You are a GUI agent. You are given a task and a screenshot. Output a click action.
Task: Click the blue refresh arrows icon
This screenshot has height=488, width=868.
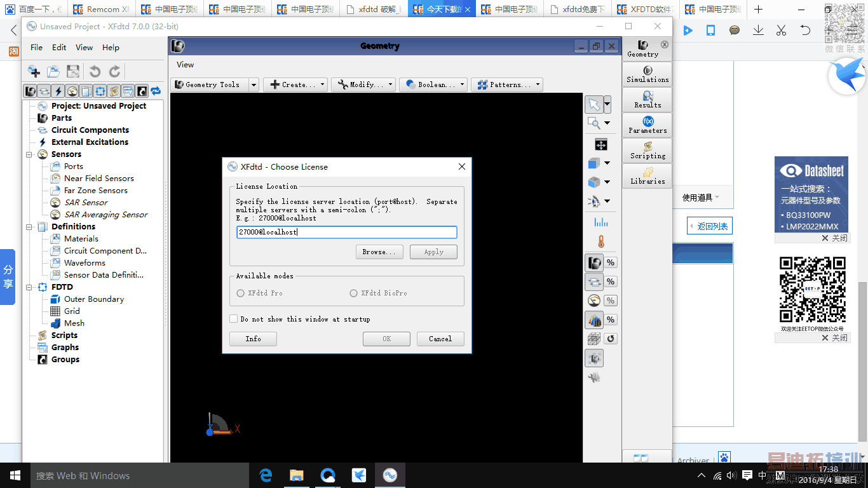pyautogui.click(x=156, y=91)
